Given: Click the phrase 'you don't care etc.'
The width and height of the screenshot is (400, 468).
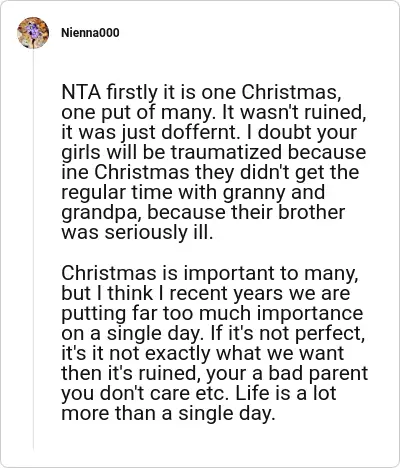Looking at the screenshot, I should click(146, 393).
